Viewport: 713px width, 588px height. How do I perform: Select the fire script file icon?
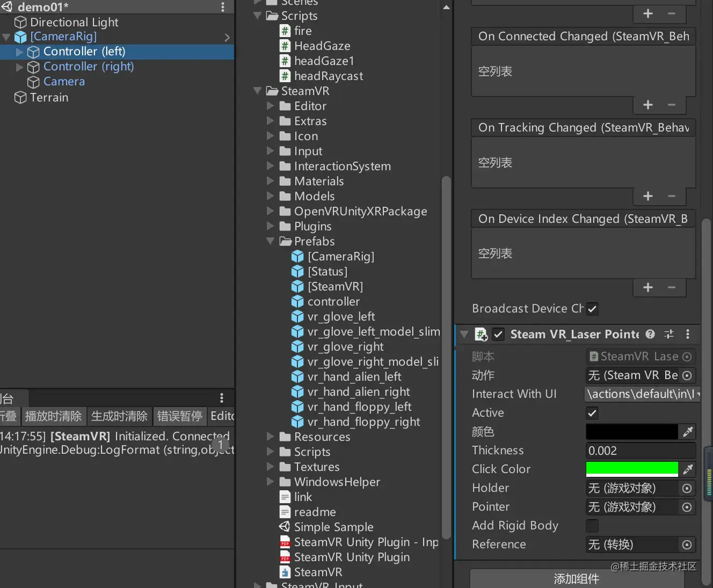pyautogui.click(x=285, y=31)
